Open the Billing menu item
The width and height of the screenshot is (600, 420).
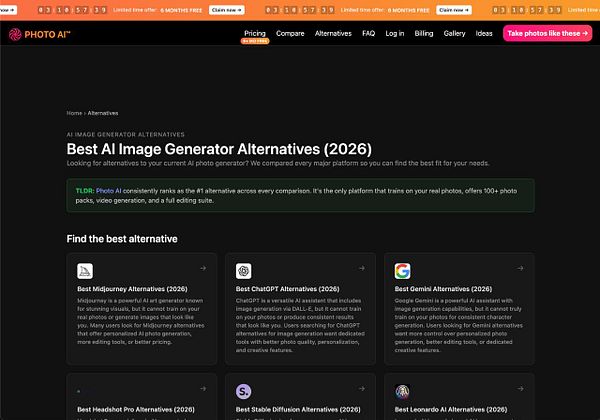click(424, 33)
